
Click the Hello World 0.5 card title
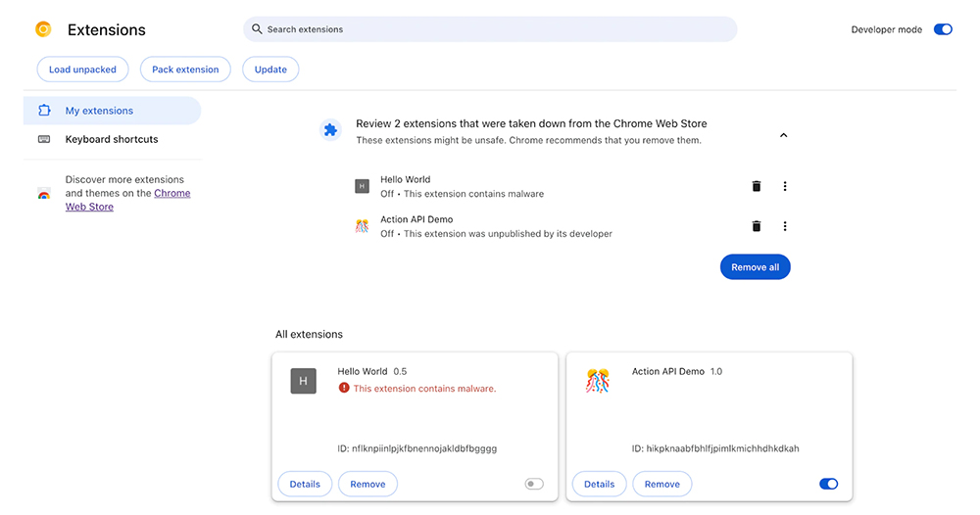371,371
